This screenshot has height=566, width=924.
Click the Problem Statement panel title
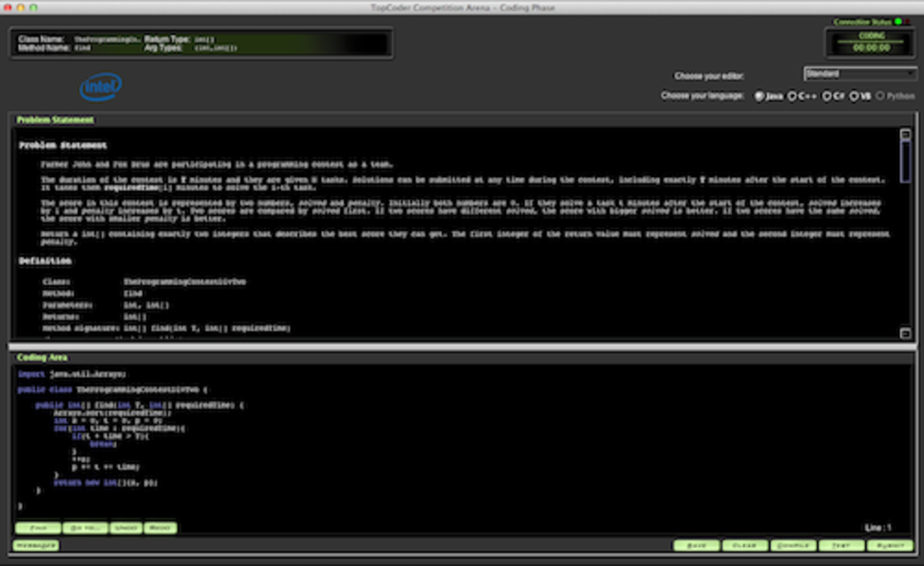tap(55, 119)
